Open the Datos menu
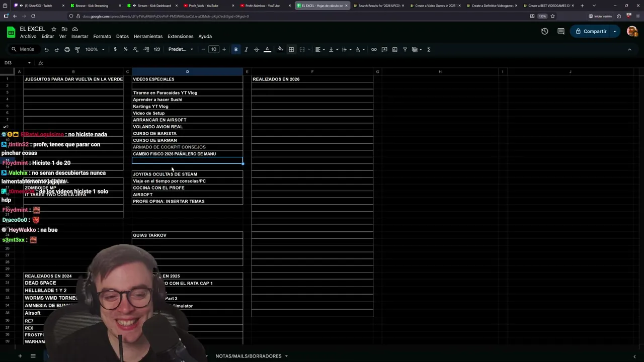This screenshot has height=362, width=644. pos(122,36)
